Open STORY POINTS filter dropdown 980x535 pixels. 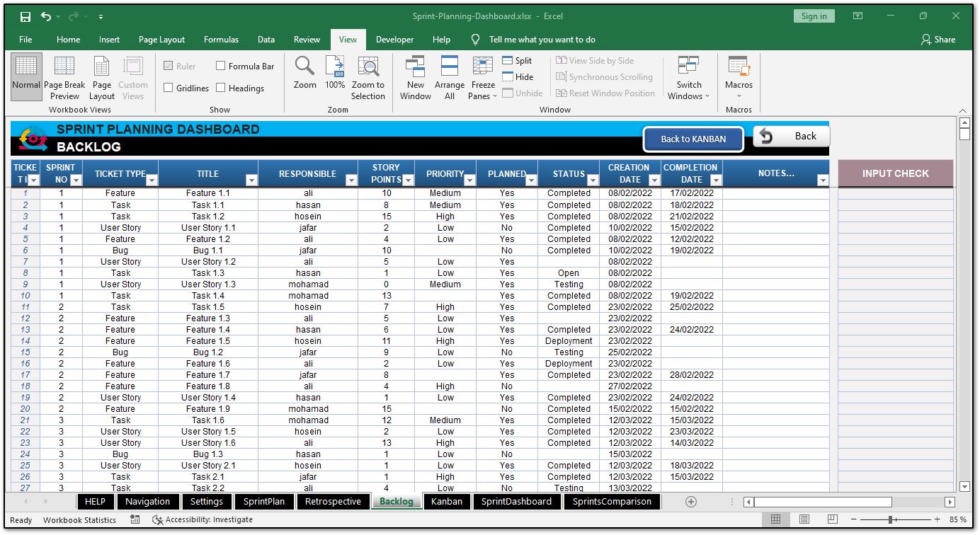click(x=408, y=180)
